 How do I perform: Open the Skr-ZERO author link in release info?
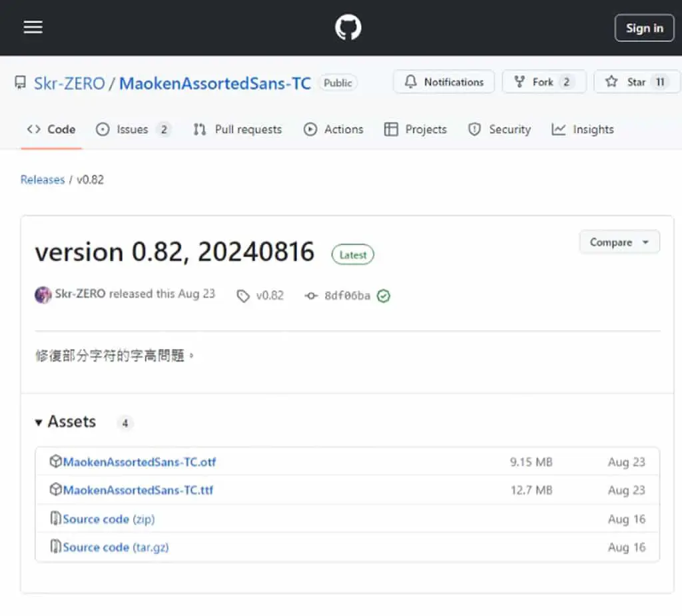pos(80,294)
